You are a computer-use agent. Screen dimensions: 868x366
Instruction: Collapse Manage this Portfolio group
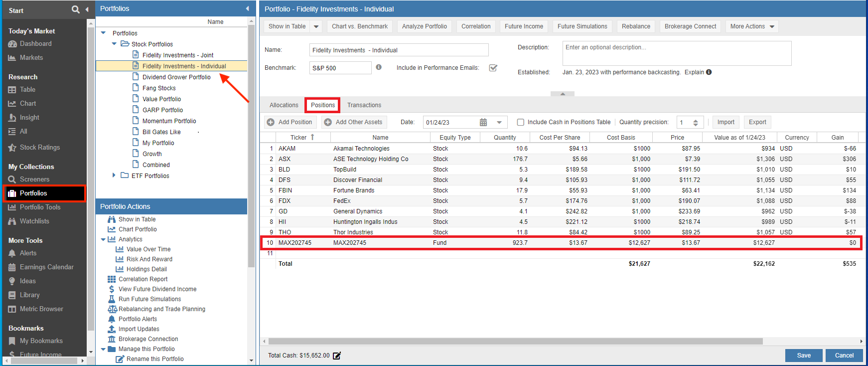click(103, 349)
